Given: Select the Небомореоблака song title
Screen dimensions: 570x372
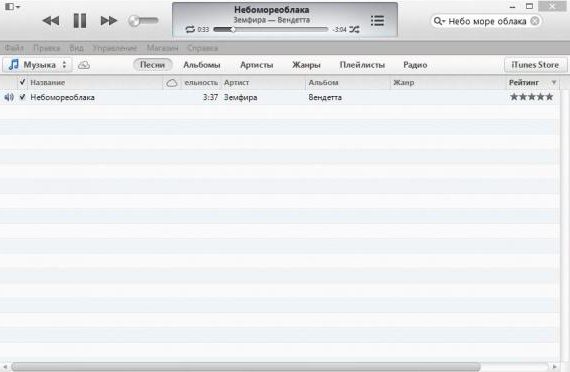Looking at the screenshot, I should click(x=63, y=97).
